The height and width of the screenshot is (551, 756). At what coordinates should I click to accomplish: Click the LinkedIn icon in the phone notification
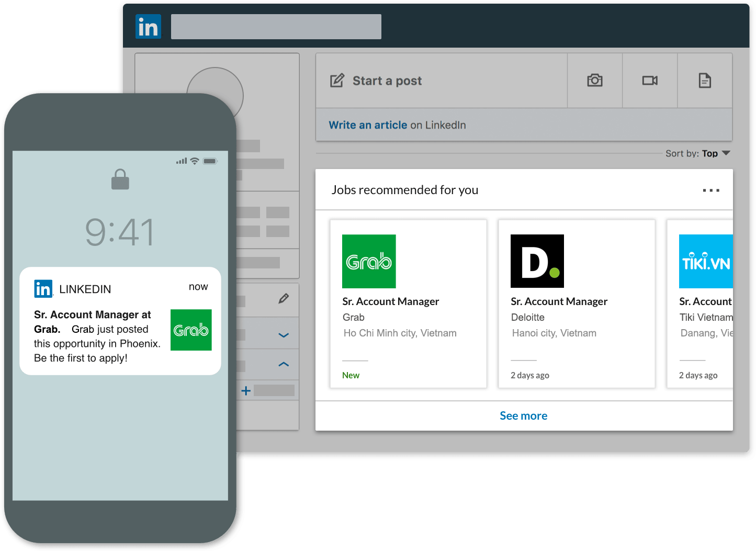[x=43, y=288]
